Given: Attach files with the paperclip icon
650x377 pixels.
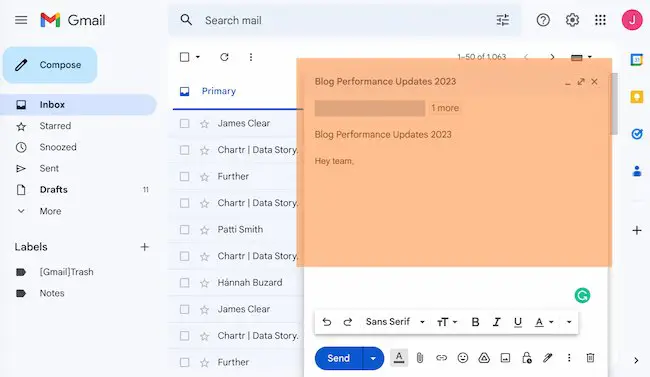Looking at the screenshot, I should click(420, 358).
